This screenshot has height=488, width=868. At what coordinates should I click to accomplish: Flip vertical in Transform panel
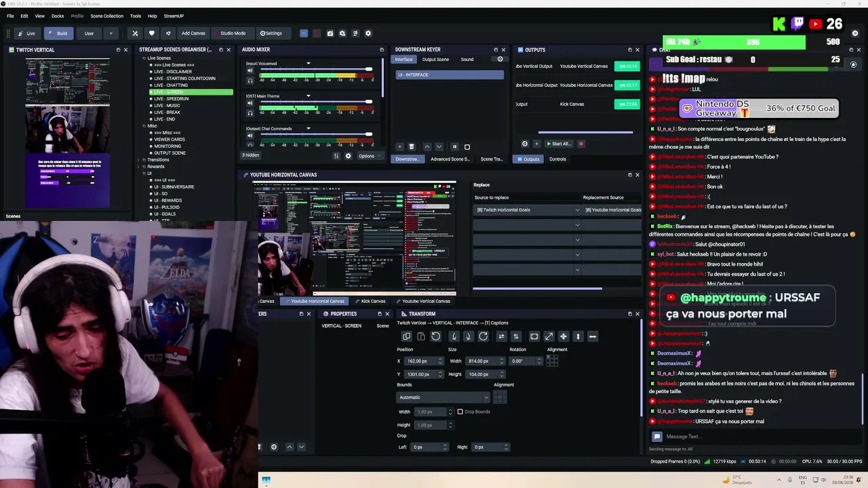point(515,336)
